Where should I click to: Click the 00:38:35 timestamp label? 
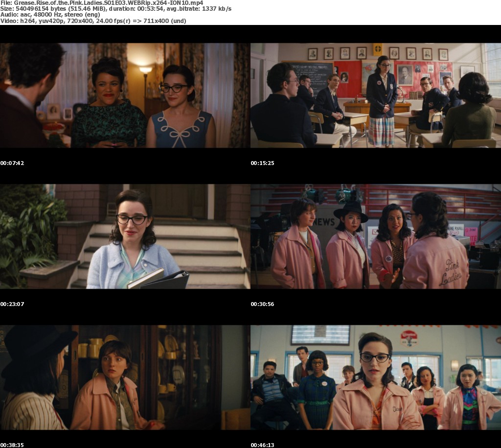[x=12, y=445]
